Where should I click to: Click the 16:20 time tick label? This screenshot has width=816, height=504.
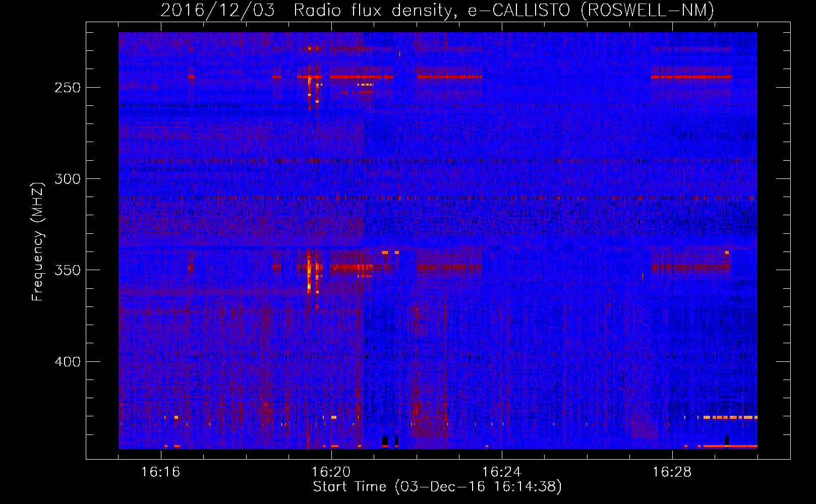point(331,472)
